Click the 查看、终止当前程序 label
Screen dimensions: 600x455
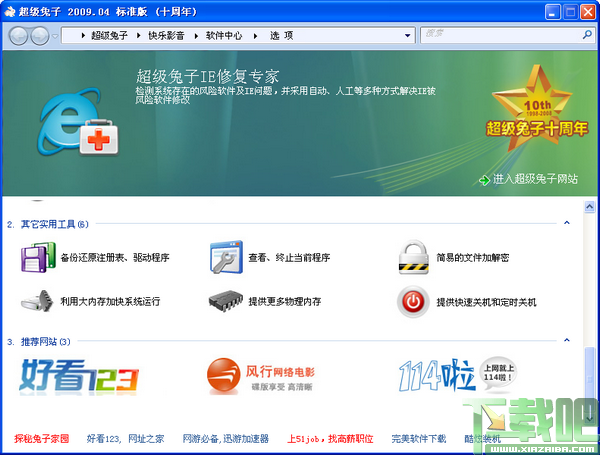[x=289, y=258]
